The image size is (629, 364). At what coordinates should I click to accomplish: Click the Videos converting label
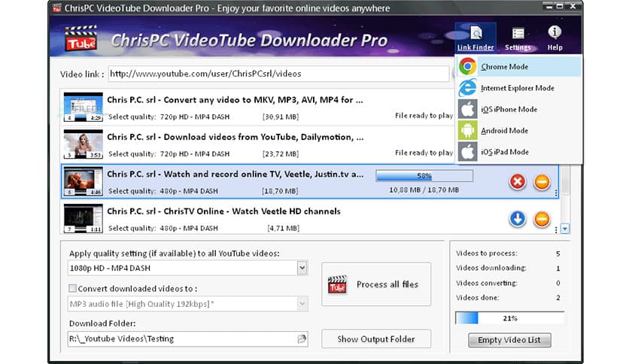coord(487,283)
